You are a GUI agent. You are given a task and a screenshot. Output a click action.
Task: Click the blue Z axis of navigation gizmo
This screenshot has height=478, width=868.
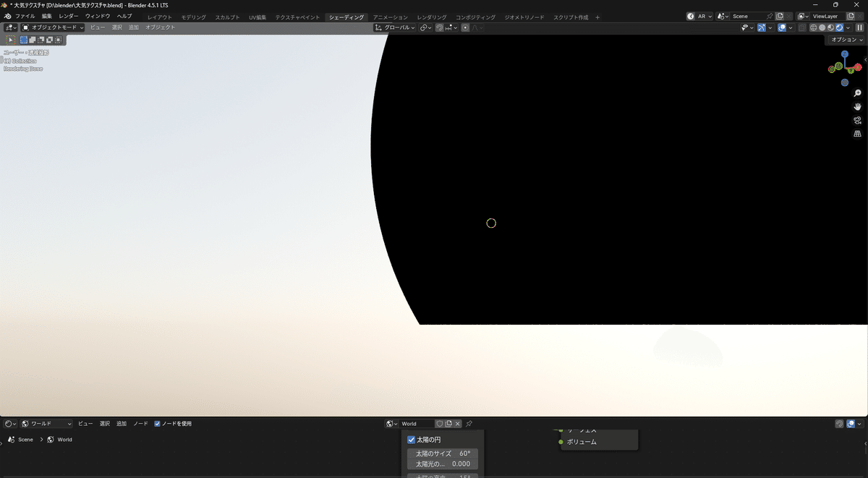coord(844,54)
